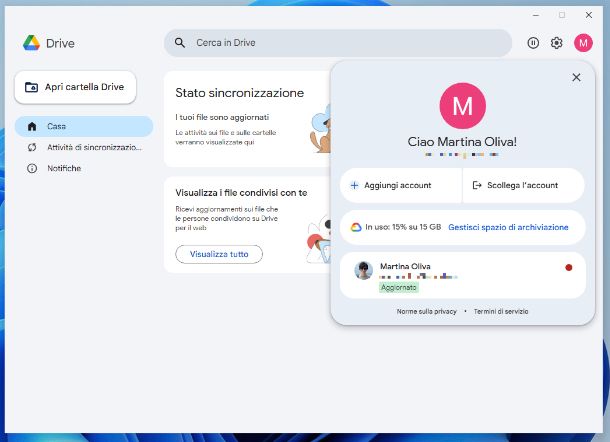
Task: Close the account popup panel
Action: 576,77
